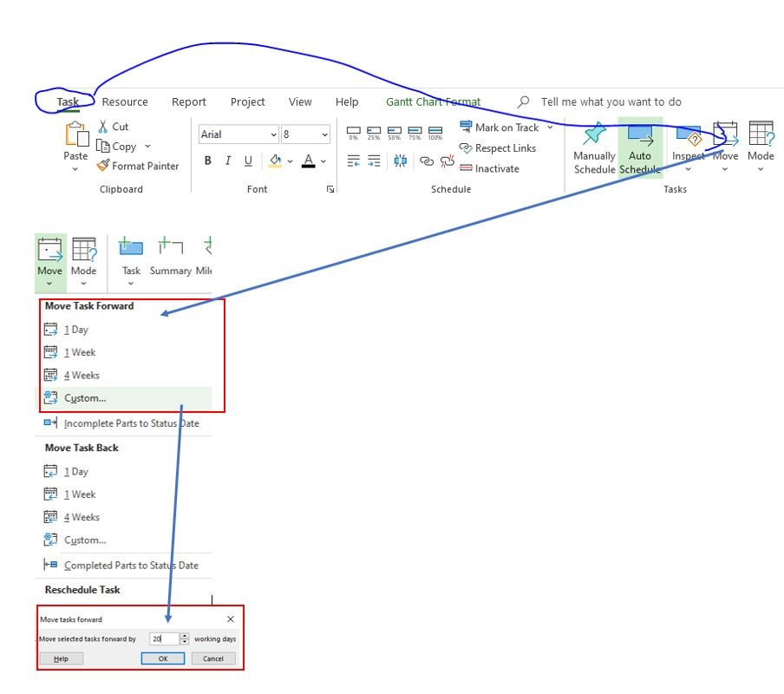Screen dimensions: 784x694
Task: Expand the background color dropdown arrow
Action: coord(290,161)
